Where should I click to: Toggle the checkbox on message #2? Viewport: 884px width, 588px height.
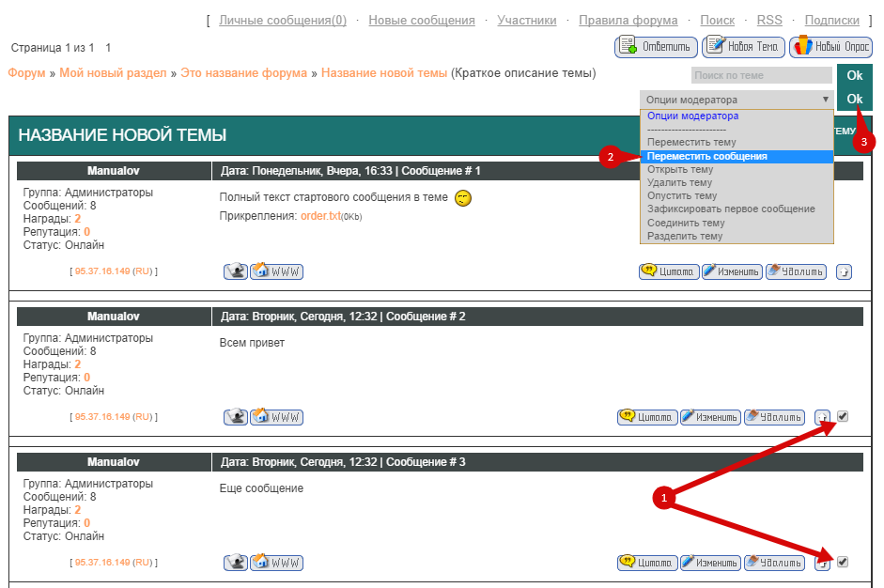(x=843, y=416)
